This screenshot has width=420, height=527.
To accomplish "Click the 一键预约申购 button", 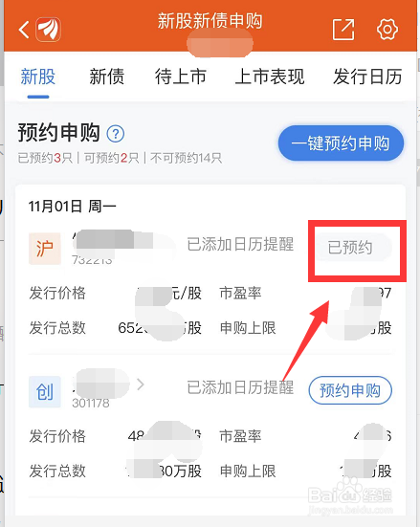I will pos(341,143).
